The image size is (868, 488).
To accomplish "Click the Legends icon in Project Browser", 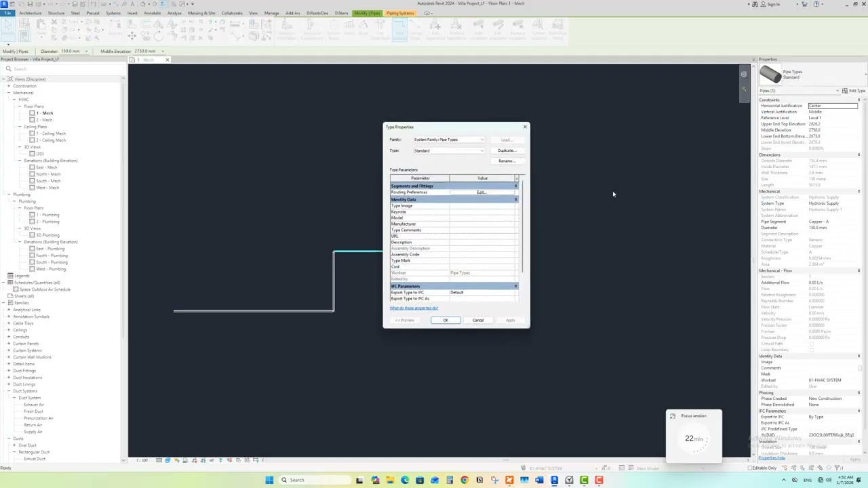I will 10,276.
